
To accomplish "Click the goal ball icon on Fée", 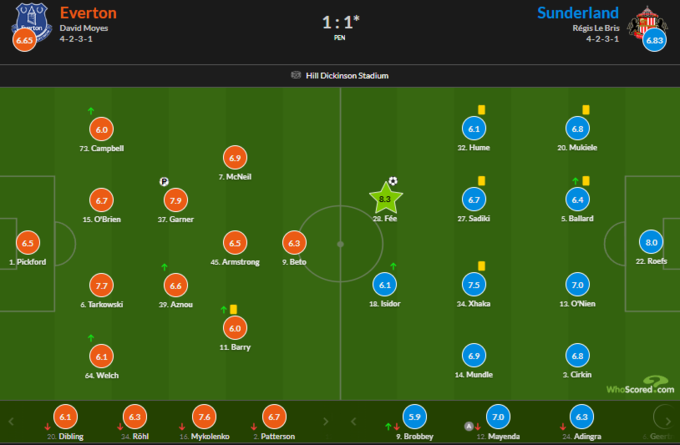I will coord(393,182).
